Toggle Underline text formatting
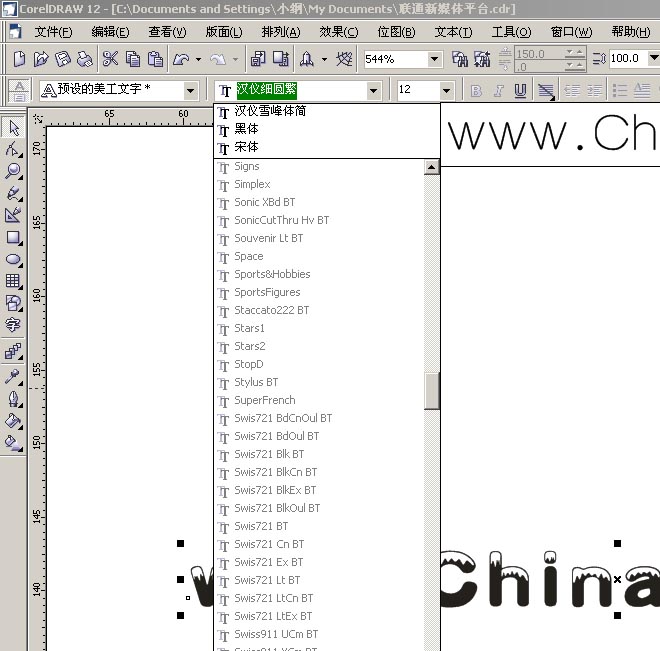This screenshot has width=660, height=651. pyautogui.click(x=521, y=90)
